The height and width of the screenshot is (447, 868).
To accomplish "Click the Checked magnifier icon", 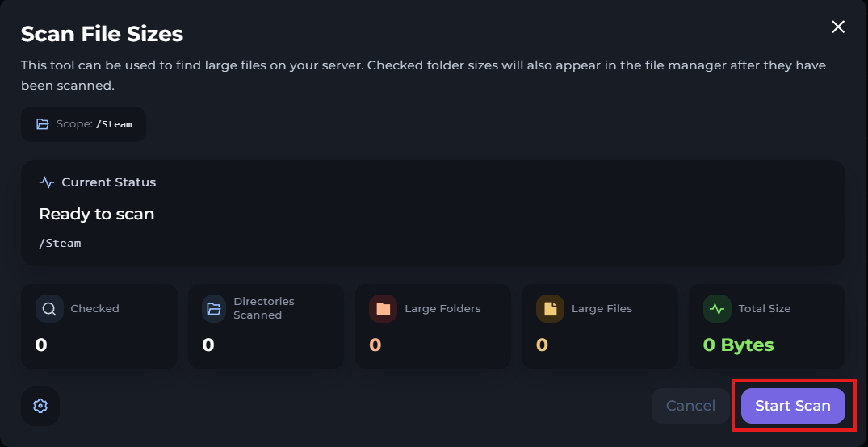I will (x=49, y=308).
